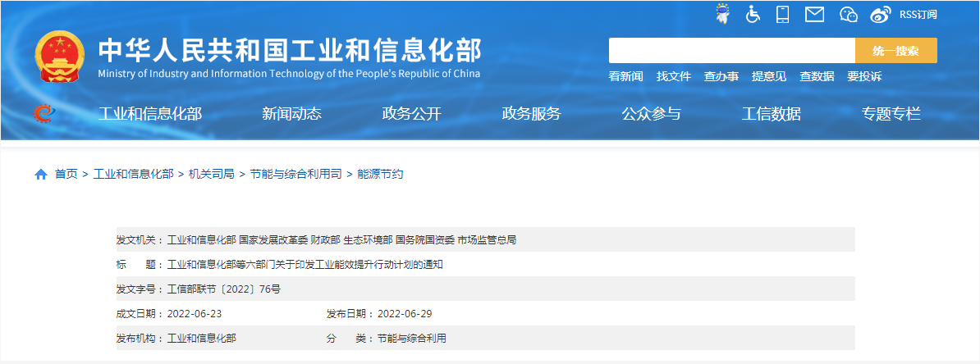Open the WeChat icon
Screen dimensions: 980x364
(848, 15)
